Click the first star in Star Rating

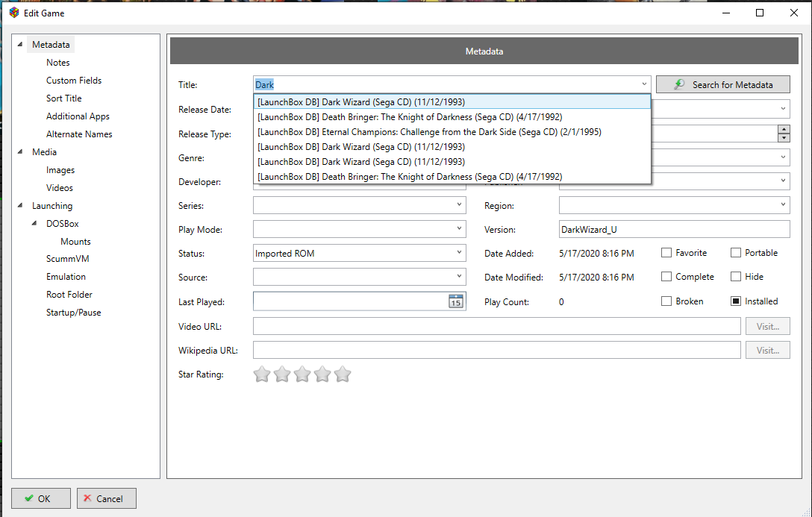(262, 374)
